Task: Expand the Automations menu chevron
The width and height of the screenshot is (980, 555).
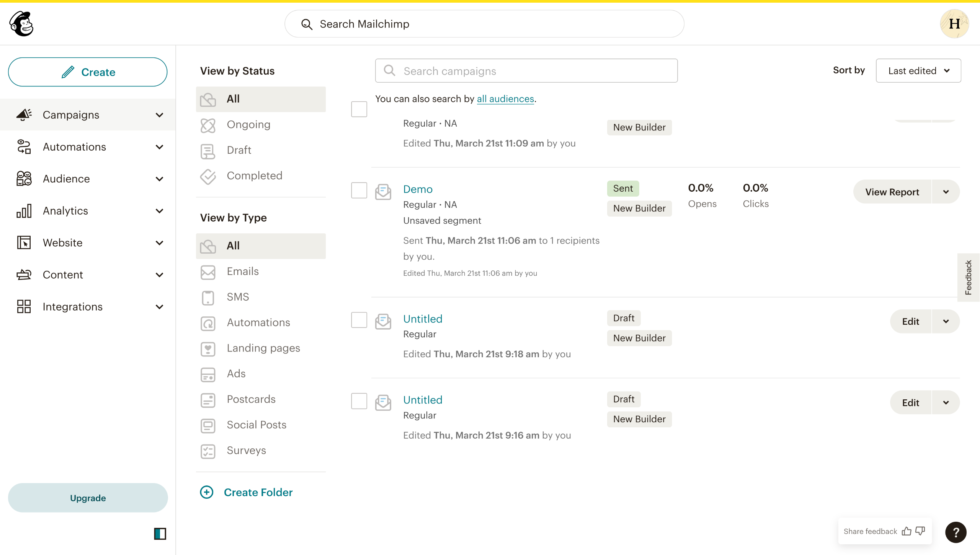Action: [160, 147]
